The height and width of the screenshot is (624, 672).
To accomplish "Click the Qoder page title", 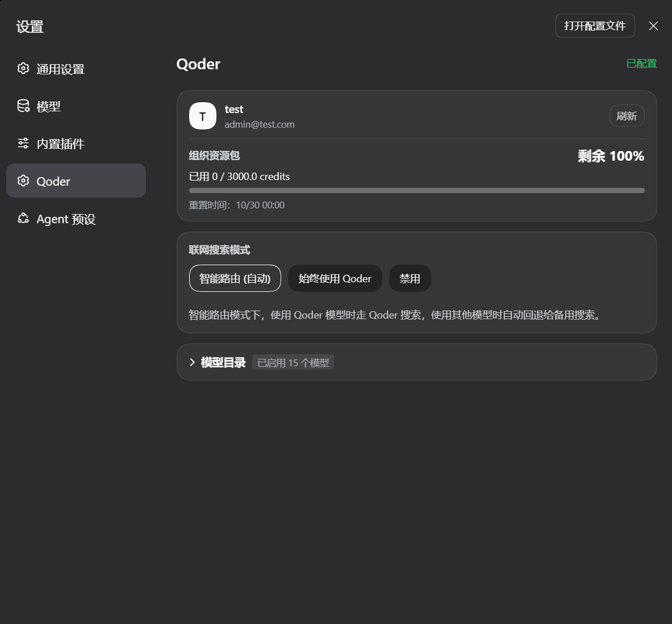I will (198, 64).
